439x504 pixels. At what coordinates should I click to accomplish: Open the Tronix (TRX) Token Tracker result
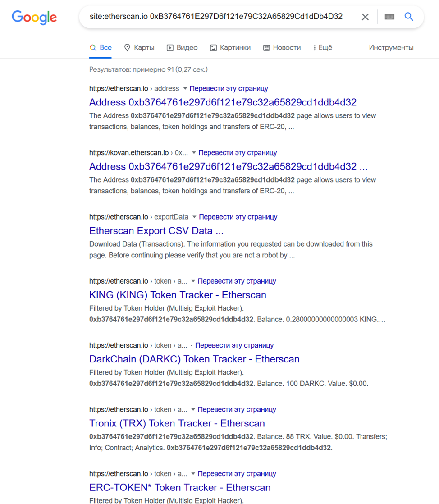click(x=176, y=423)
